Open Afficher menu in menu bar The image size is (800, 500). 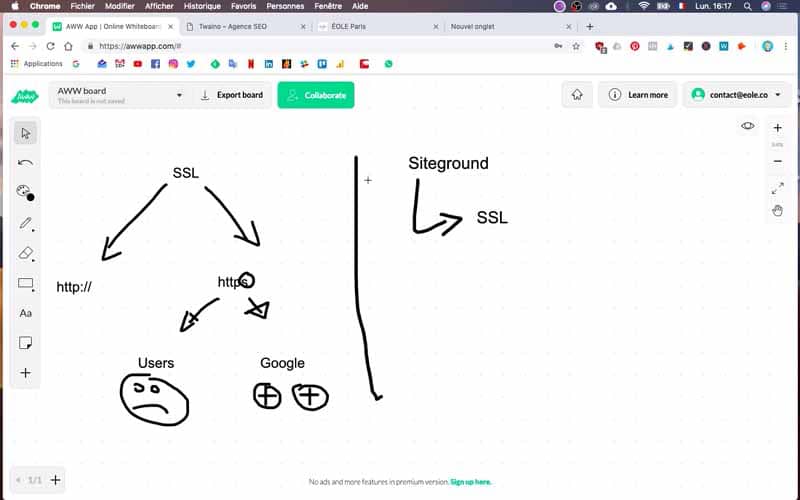click(159, 6)
